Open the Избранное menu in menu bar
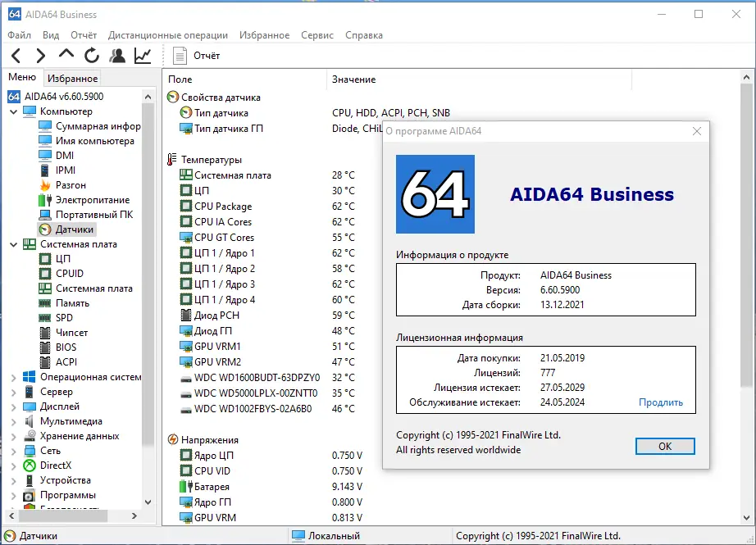The width and height of the screenshot is (756, 545). coord(264,35)
